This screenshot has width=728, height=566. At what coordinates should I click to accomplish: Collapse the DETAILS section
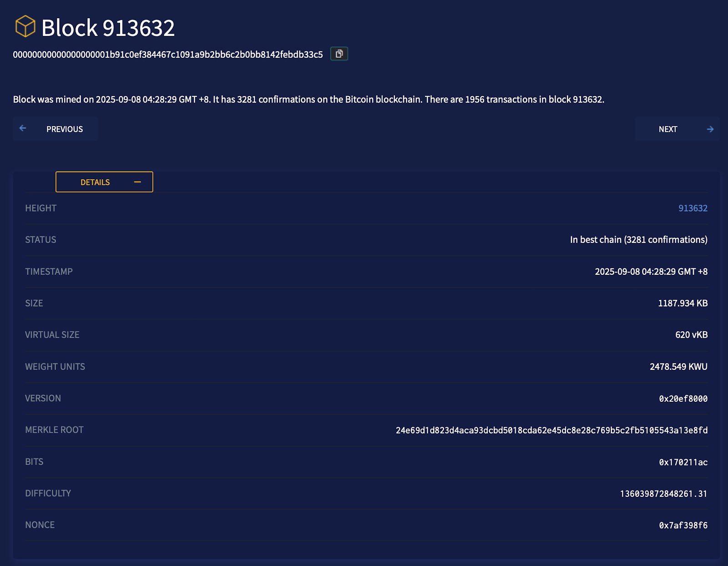pos(104,182)
